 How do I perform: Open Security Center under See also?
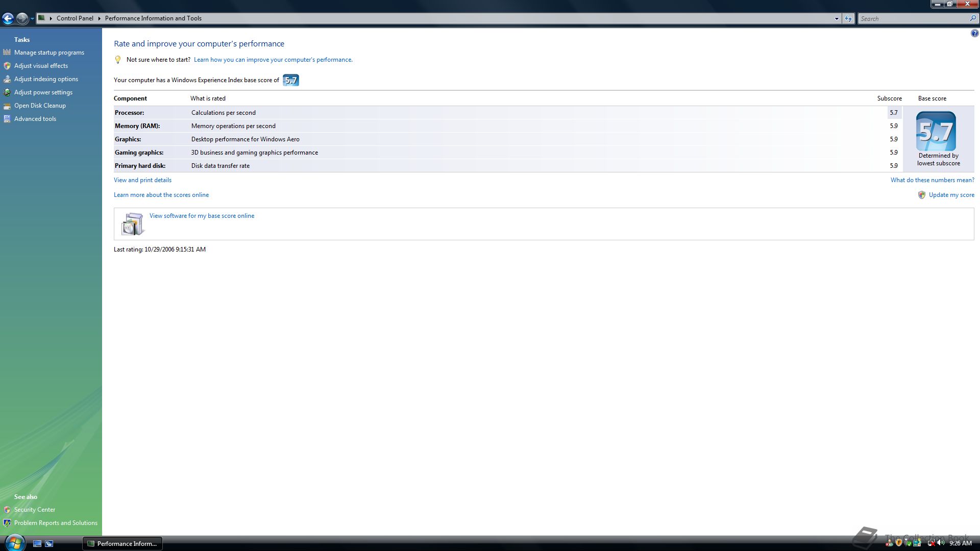coord(35,510)
